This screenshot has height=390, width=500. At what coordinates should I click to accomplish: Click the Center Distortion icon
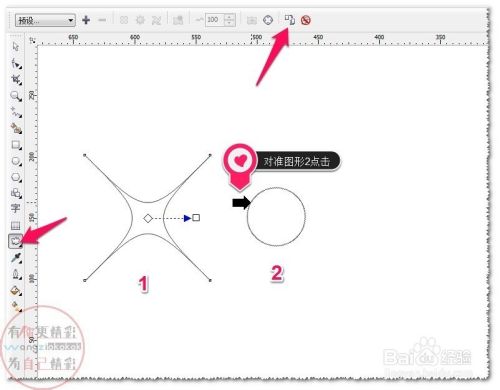pyautogui.click(x=252, y=20)
